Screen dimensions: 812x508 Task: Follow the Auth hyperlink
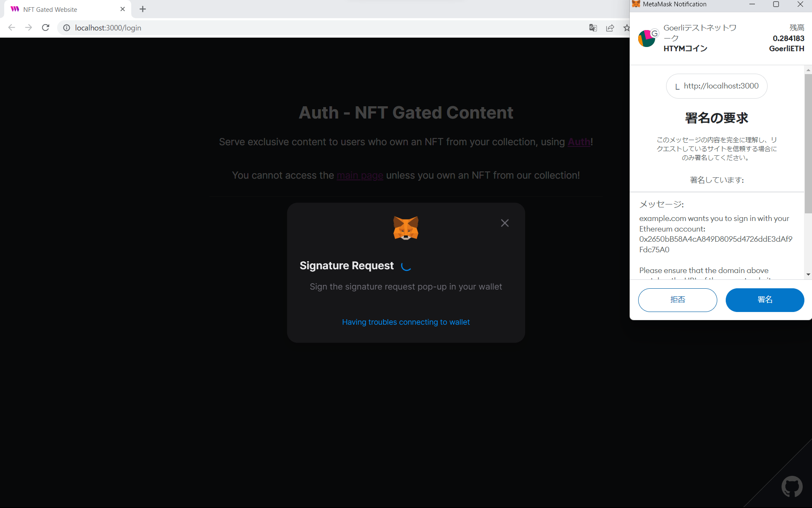(579, 142)
